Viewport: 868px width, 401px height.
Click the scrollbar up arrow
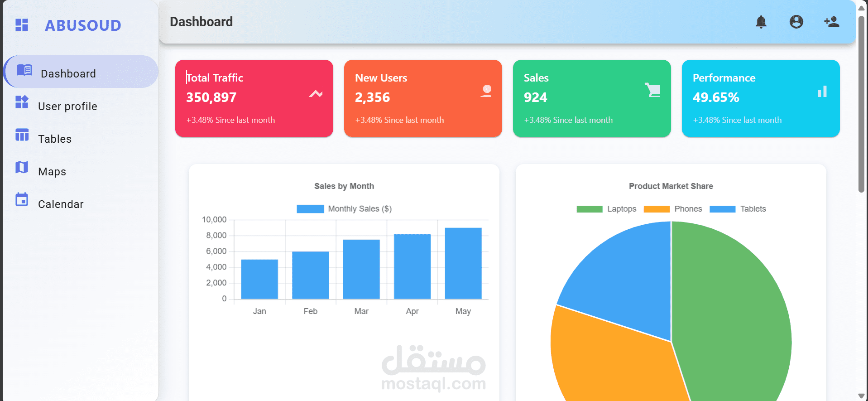coord(862,8)
